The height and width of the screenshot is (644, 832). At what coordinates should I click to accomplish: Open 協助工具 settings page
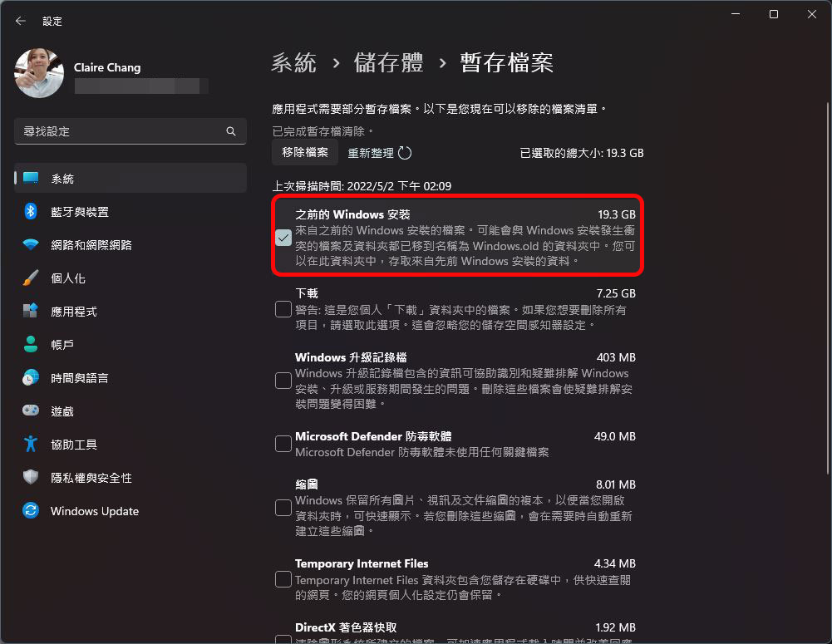coord(130,444)
